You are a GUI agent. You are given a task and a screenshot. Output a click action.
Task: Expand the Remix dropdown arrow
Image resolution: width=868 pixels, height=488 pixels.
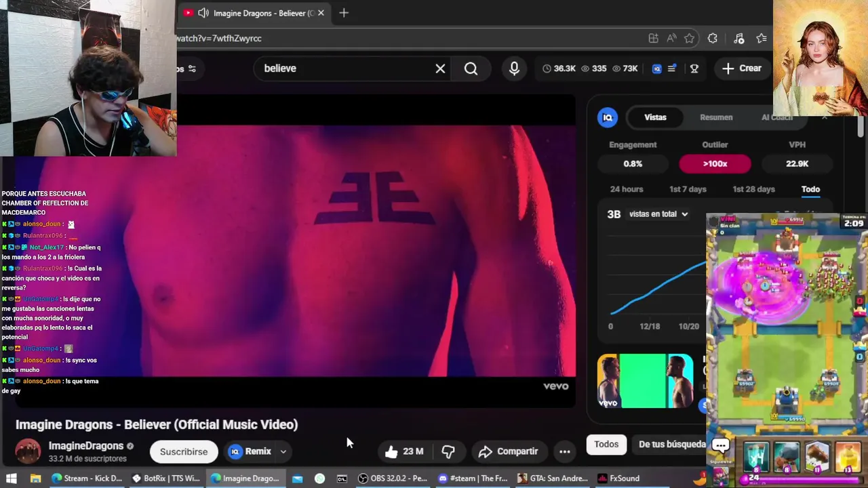283,451
